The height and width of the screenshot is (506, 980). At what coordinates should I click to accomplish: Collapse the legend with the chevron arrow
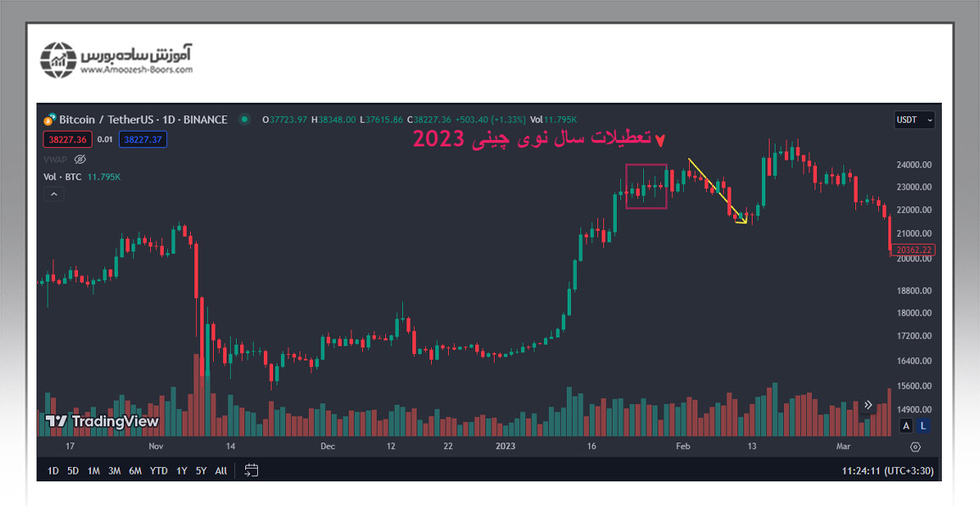pos(53,194)
